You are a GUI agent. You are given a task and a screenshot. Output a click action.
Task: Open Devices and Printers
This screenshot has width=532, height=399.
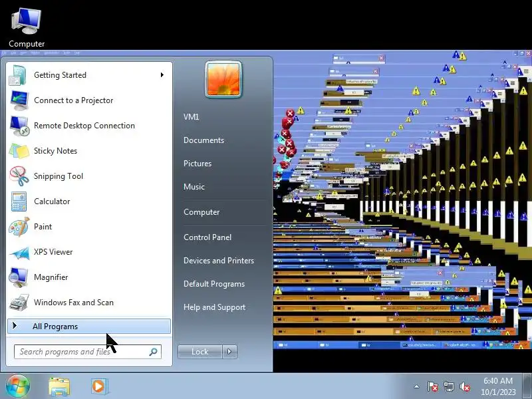coord(219,261)
